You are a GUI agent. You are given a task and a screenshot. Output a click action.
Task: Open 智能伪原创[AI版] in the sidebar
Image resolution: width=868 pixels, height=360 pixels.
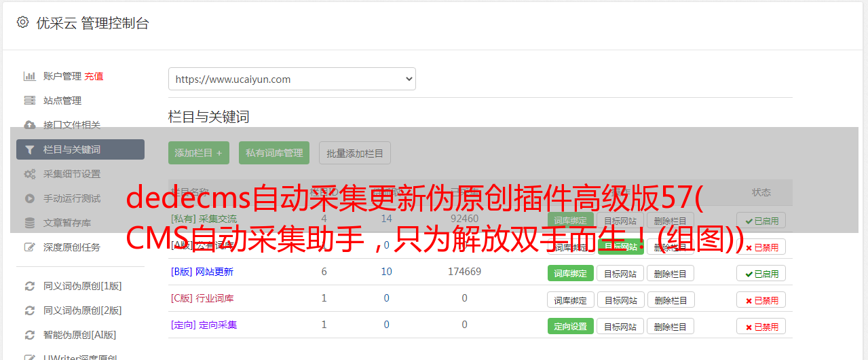[80, 335]
